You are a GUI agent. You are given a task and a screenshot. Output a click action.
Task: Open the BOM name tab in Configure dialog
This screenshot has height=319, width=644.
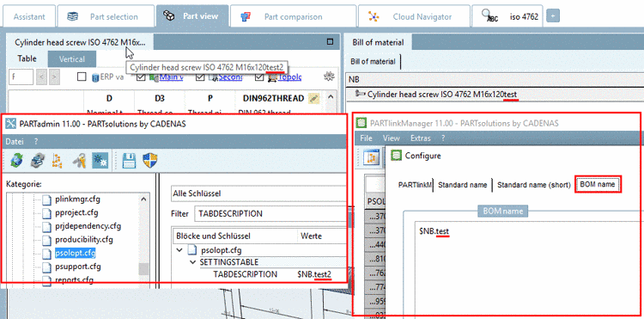pyautogui.click(x=598, y=185)
